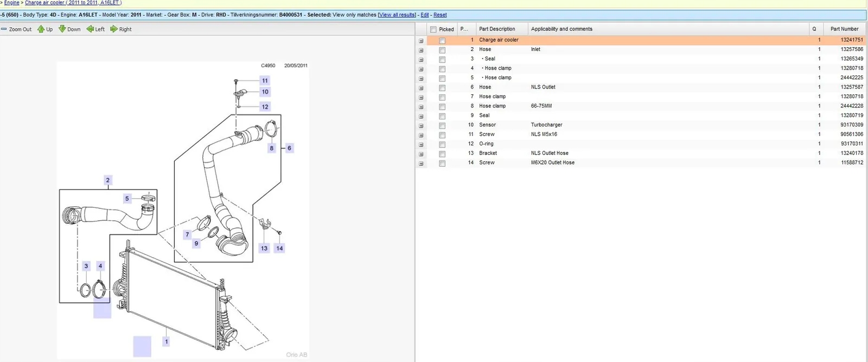The image size is (868, 362).
Task: Expand the Hose Inlet row
Action: point(421,50)
